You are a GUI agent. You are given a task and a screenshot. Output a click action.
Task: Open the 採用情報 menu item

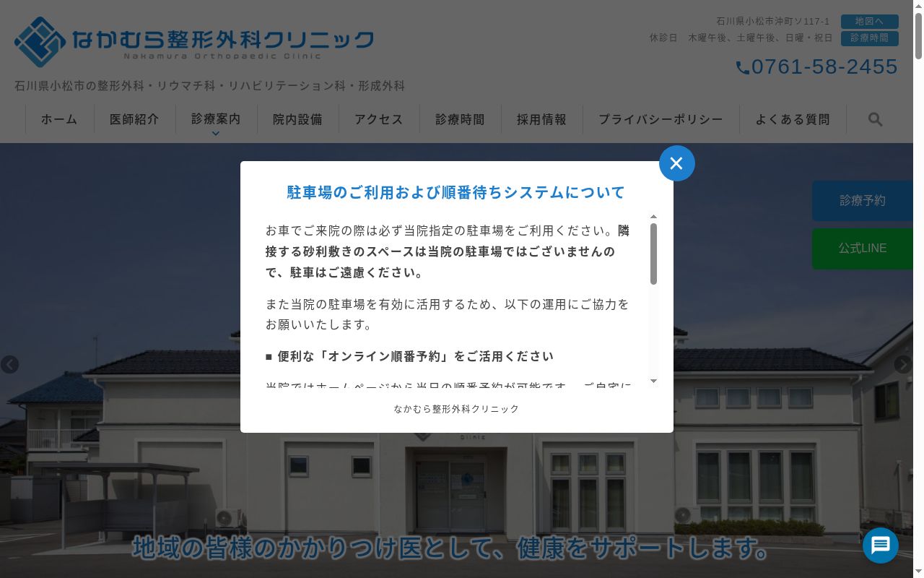[541, 119]
